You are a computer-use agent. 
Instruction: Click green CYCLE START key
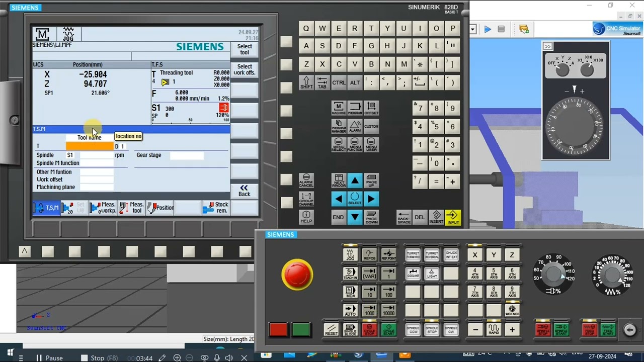[x=388, y=330]
